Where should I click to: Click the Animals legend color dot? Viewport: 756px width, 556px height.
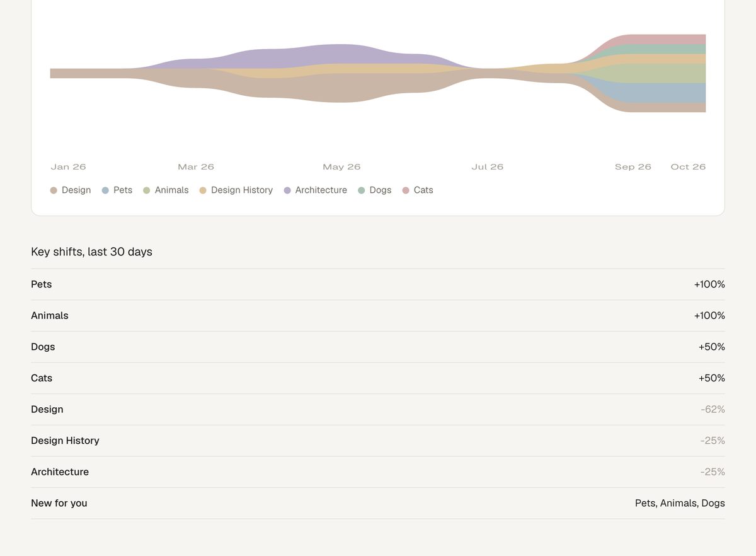click(147, 190)
